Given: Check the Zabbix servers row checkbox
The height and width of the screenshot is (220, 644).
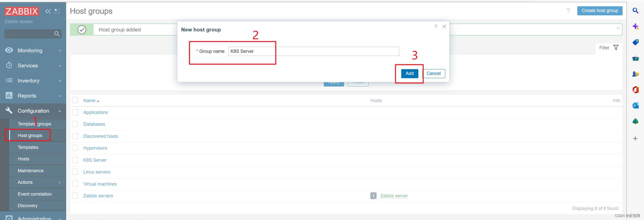Looking at the screenshot, I should click(75, 196).
